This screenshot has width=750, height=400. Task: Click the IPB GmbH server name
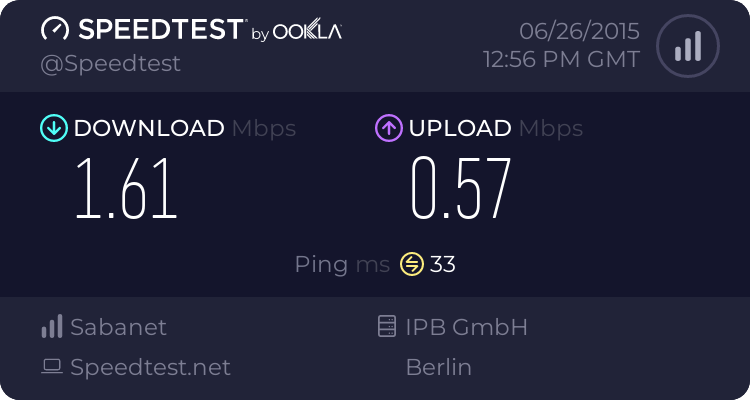[x=466, y=327]
